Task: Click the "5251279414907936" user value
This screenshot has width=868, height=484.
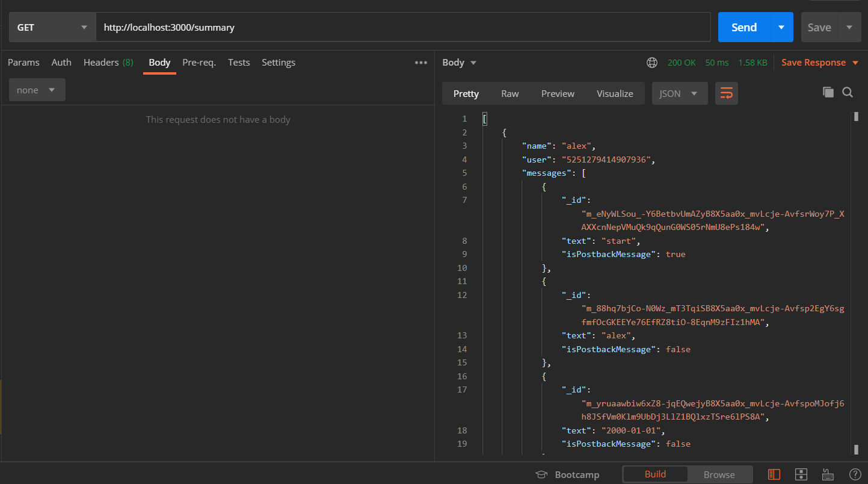Action: tap(606, 160)
